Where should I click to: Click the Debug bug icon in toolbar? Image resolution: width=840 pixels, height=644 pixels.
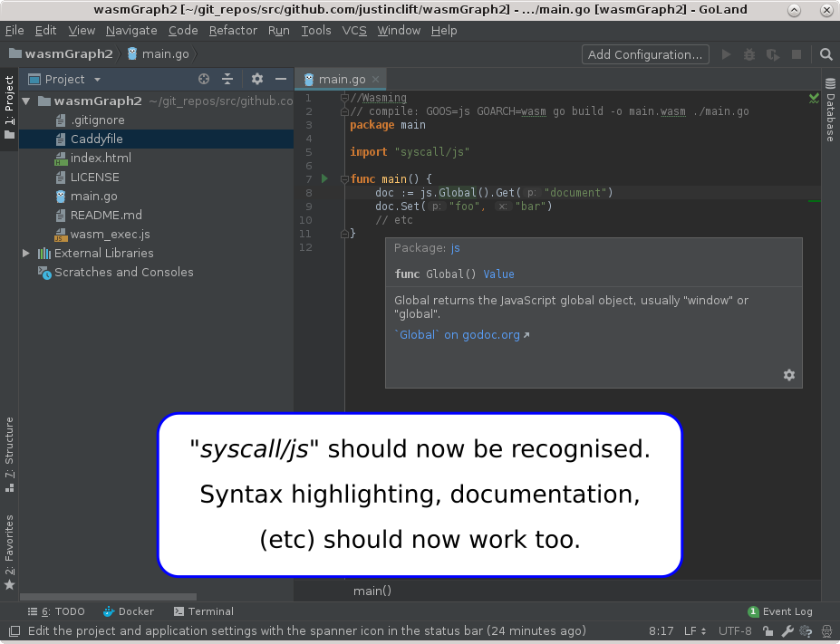pyautogui.click(x=748, y=54)
